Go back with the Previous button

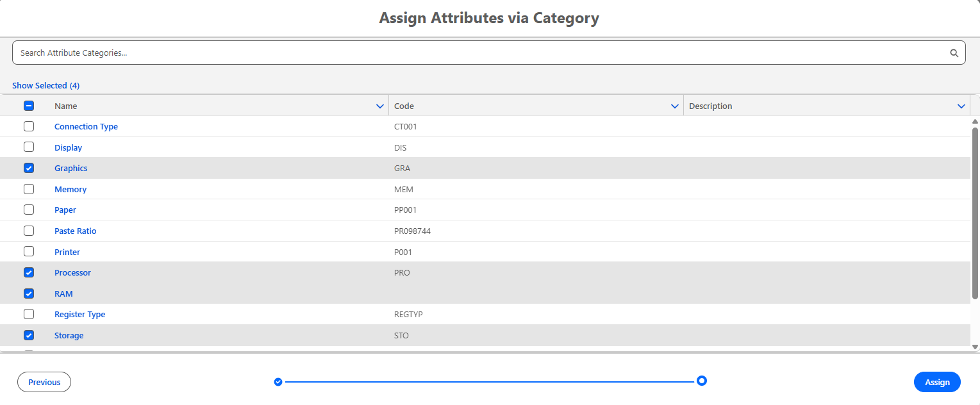44,382
